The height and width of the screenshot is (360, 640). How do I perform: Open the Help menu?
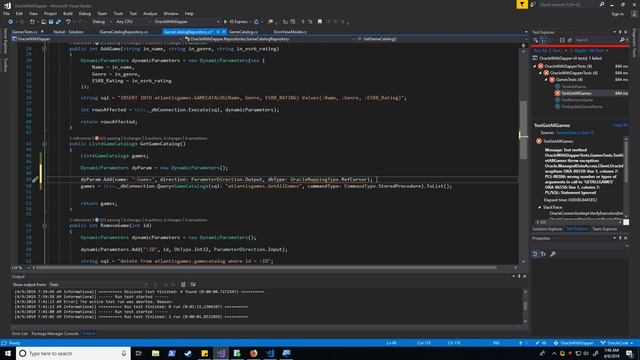[189, 13]
